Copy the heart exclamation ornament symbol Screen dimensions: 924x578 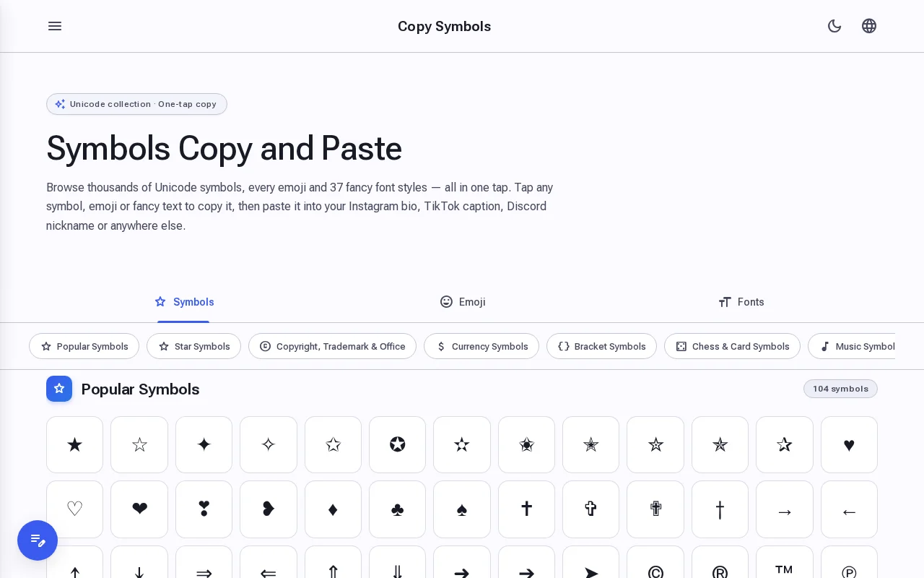[204, 509]
